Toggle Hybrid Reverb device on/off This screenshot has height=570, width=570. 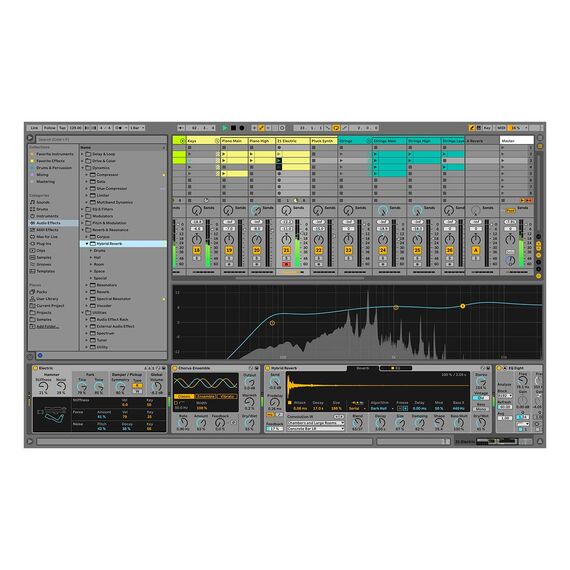[x=268, y=368]
